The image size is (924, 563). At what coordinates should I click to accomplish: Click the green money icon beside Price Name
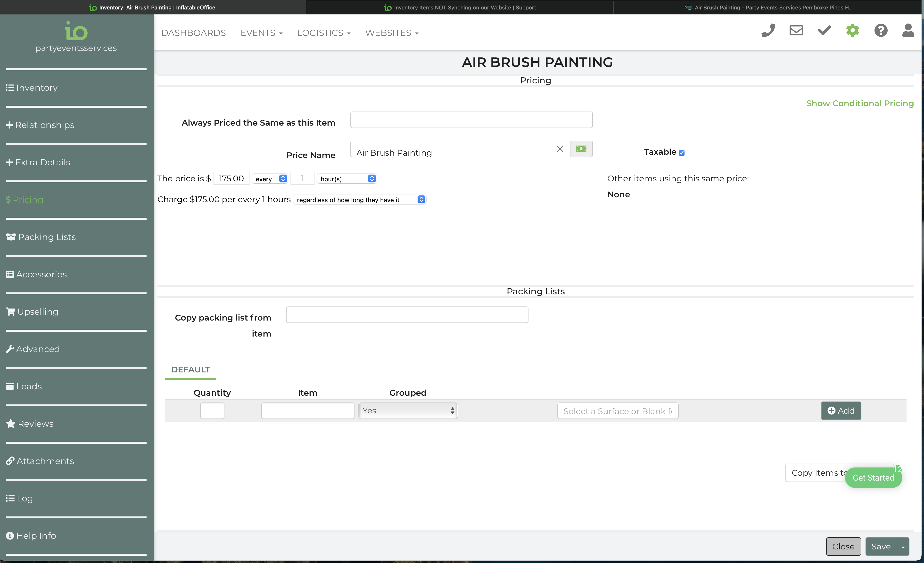click(581, 149)
